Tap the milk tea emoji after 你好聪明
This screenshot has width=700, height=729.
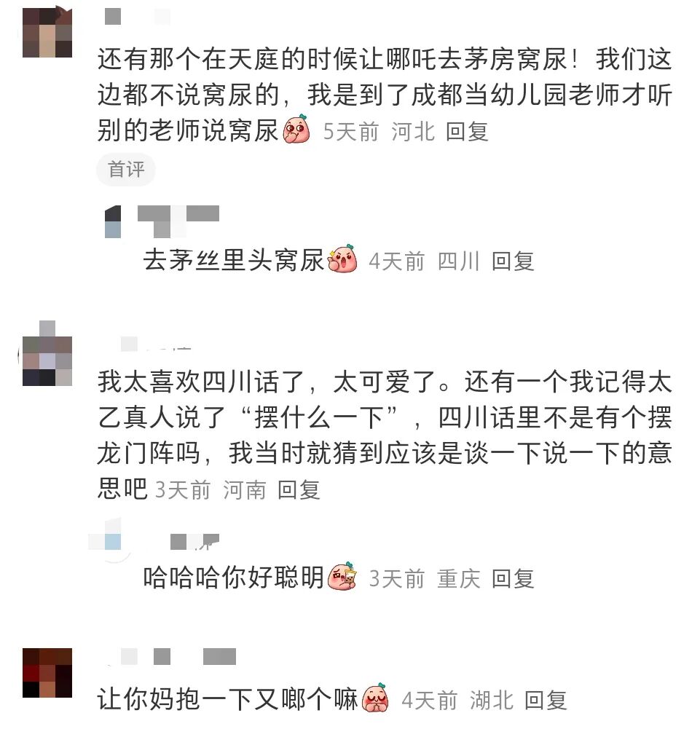(x=342, y=577)
